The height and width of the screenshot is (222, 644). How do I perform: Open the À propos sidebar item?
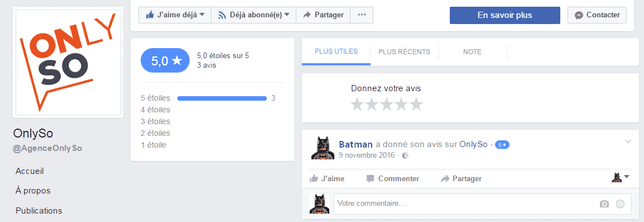(33, 191)
